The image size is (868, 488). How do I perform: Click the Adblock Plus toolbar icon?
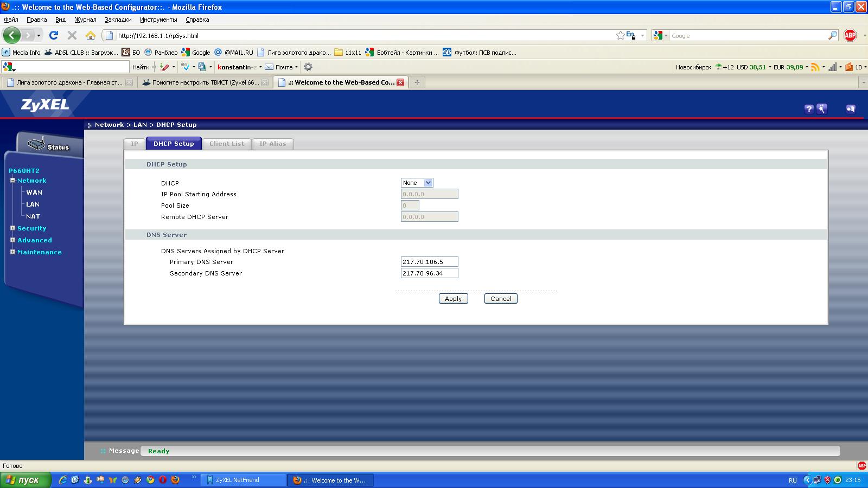pyautogui.click(x=850, y=35)
